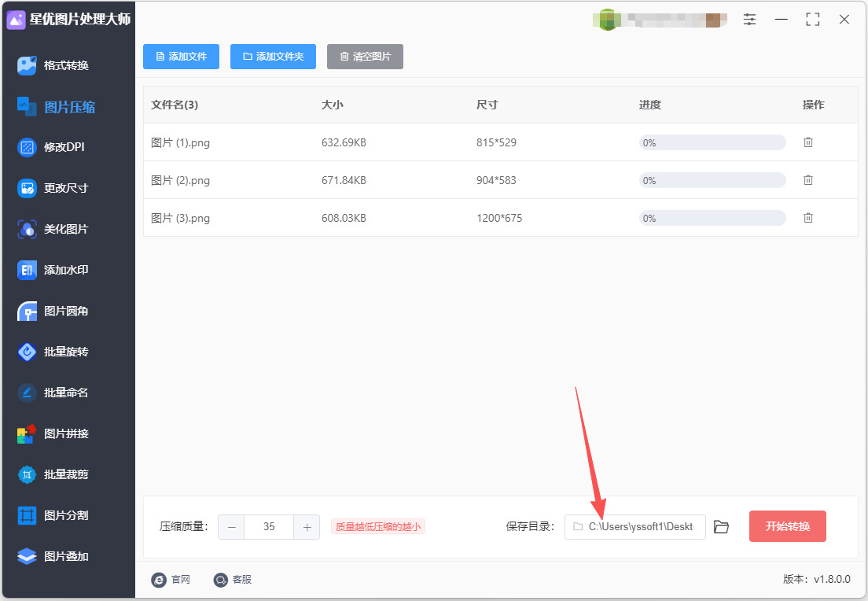Click size value 671.84KB

(344, 180)
